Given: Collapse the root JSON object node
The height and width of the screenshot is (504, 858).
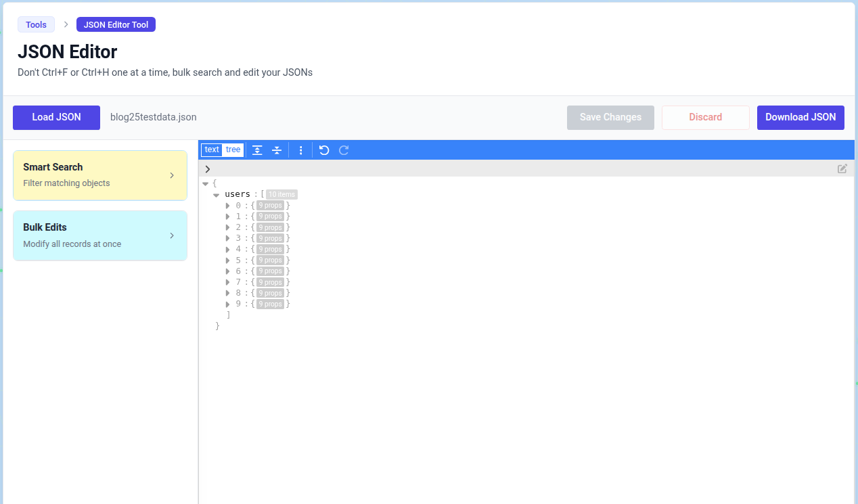Looking at the screenshot, I should point(205,183).
